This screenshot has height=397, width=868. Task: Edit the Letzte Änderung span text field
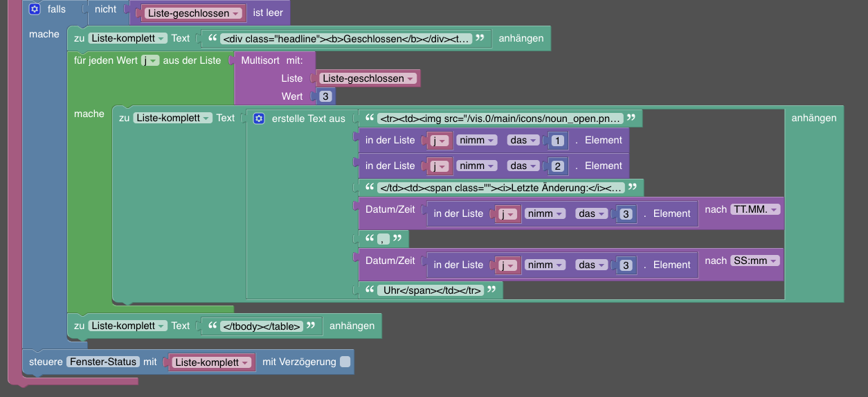[x=500, y=188]
